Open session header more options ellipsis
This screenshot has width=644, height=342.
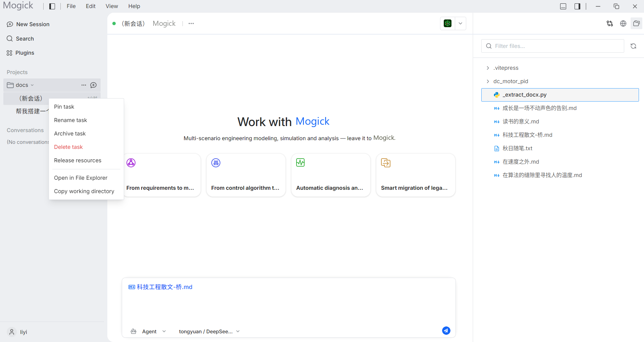[191, 23]
